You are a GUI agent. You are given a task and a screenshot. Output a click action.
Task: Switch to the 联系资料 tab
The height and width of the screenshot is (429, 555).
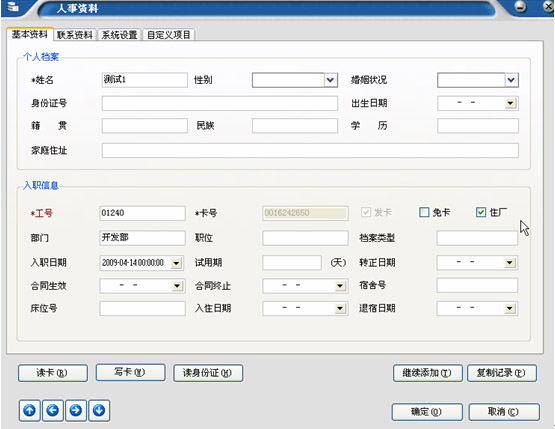(x=75, y=35)
